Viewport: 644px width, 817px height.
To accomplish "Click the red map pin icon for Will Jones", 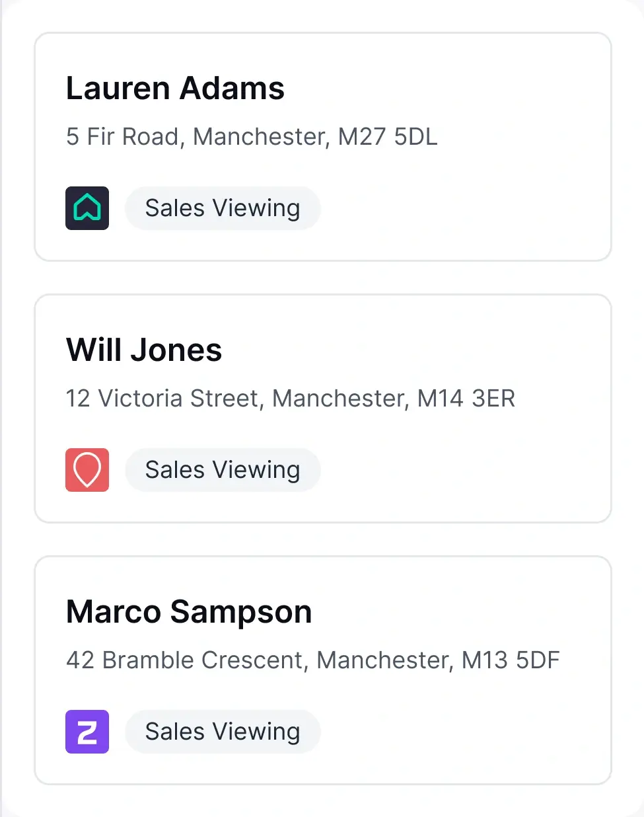I will pos(87,470).
